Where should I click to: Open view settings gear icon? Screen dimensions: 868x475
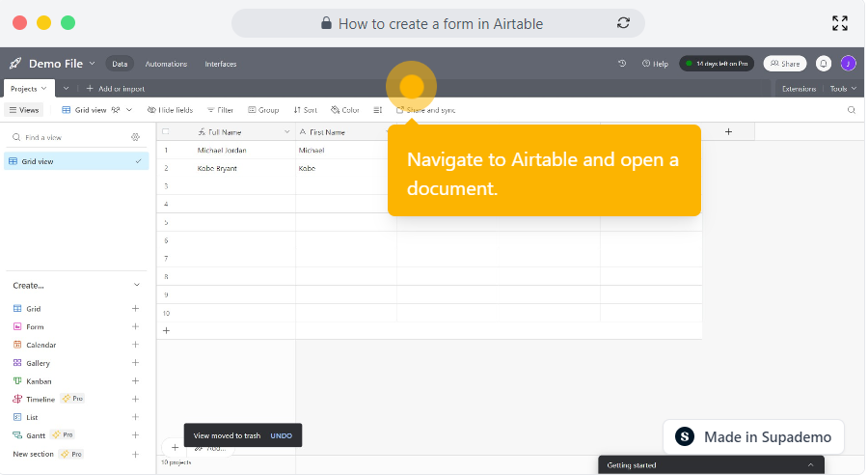tap(136, 137)
